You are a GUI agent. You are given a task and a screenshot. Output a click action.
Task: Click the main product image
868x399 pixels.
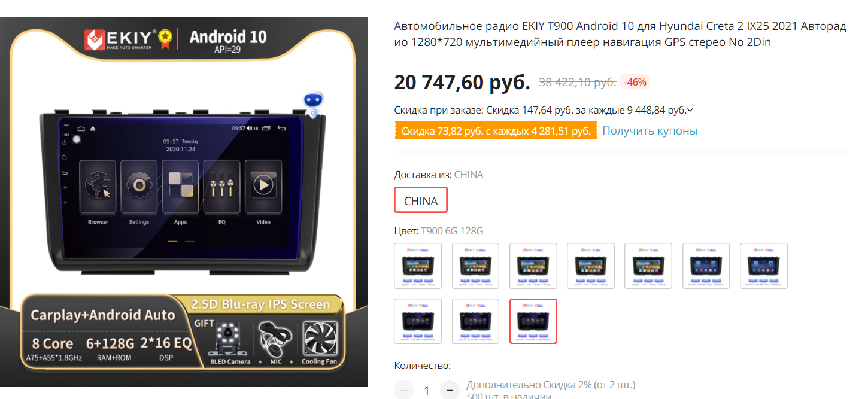click(184, 203)
